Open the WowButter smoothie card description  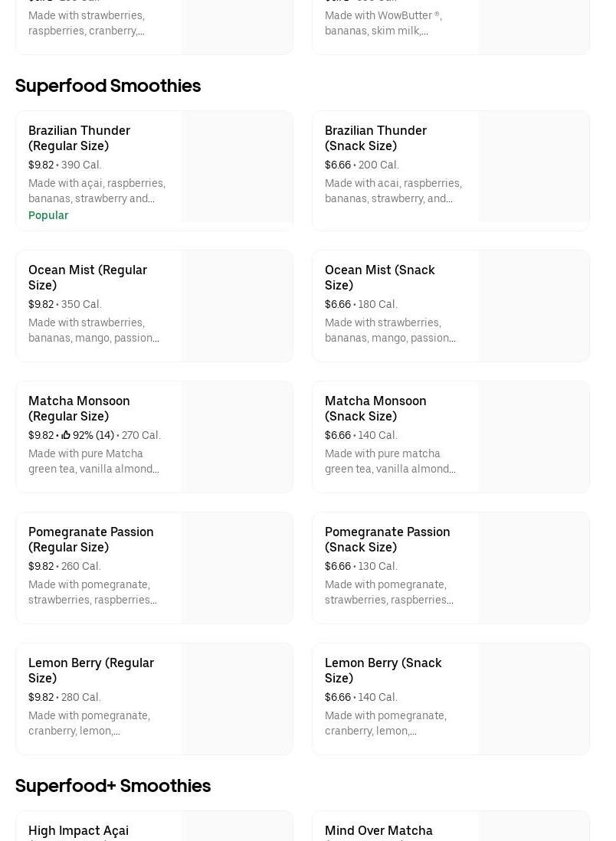[383, 23]
